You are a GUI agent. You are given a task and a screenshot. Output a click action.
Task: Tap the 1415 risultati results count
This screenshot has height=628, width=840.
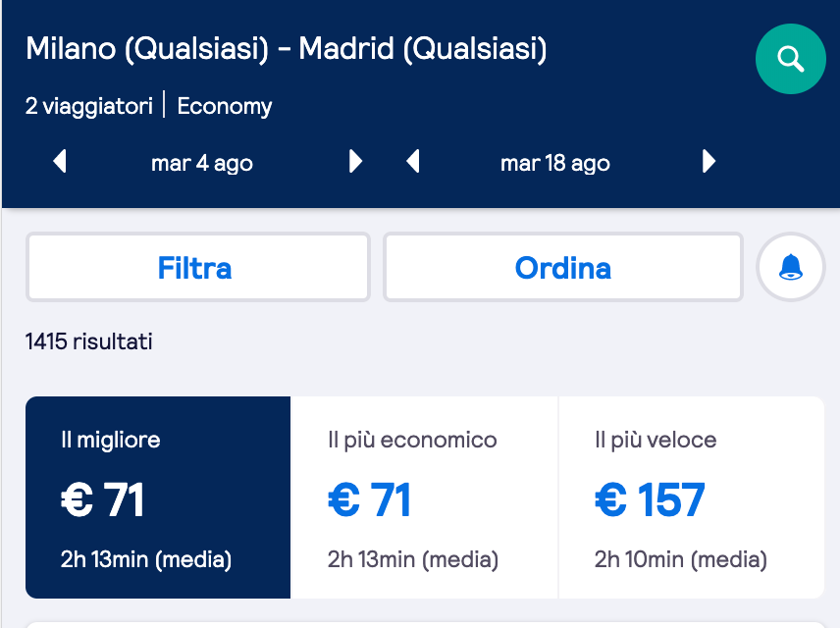coord(89,341)
